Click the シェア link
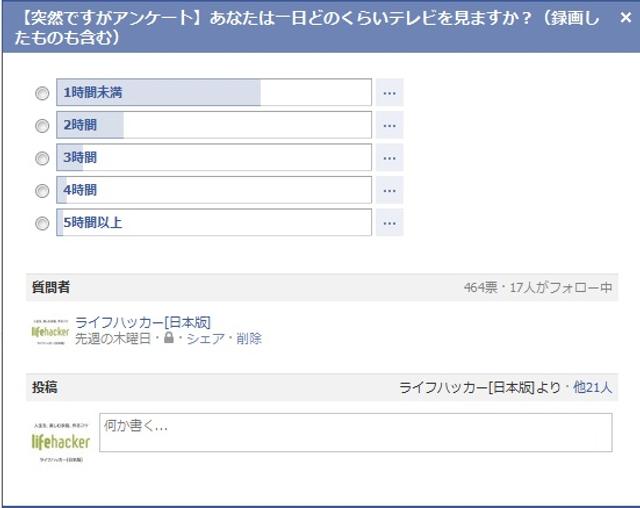The height and width of the screenshot is (508, 640). pyautogui.click(x=205, y=339)
